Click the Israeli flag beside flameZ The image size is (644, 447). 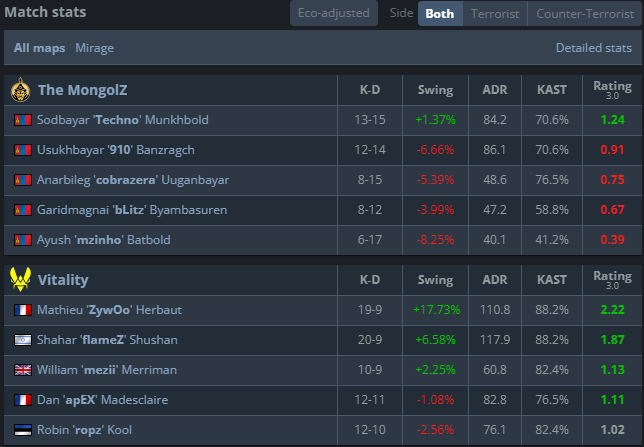coord(22,340)
